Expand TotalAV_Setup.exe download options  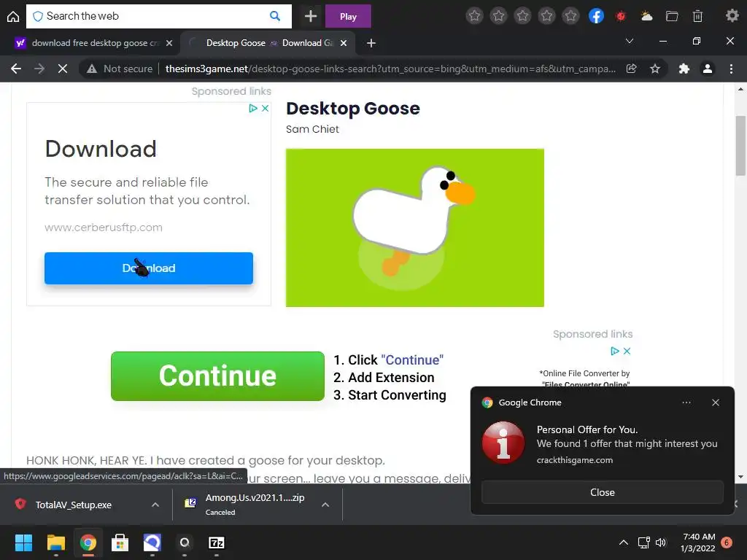[155, 505]
